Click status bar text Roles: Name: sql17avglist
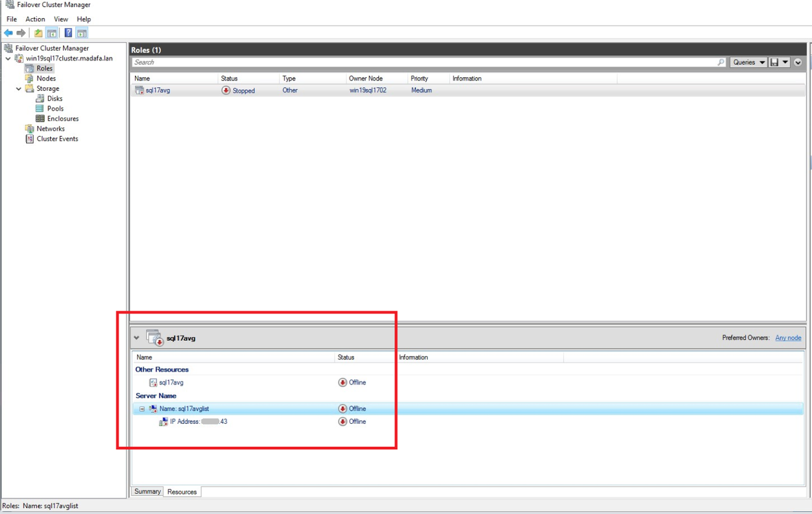The height and width of the screenshot is (514, 812). pos(40,506)
